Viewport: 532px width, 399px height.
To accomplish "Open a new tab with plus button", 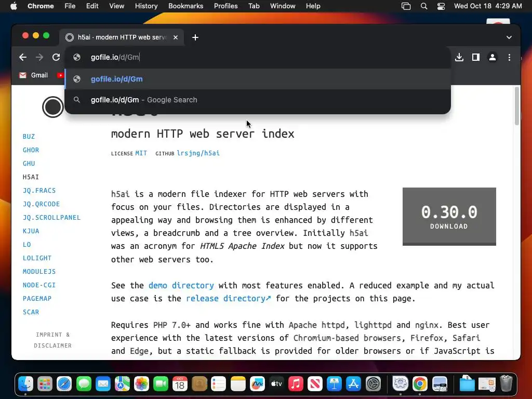I will (195, 37).
